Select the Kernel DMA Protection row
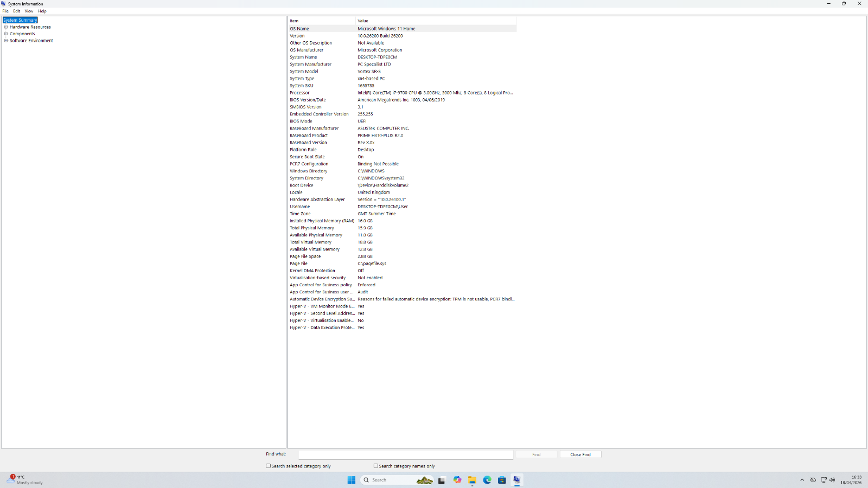Image resolution: width=868 pixels, height=488 pixels. click(402, 271)
